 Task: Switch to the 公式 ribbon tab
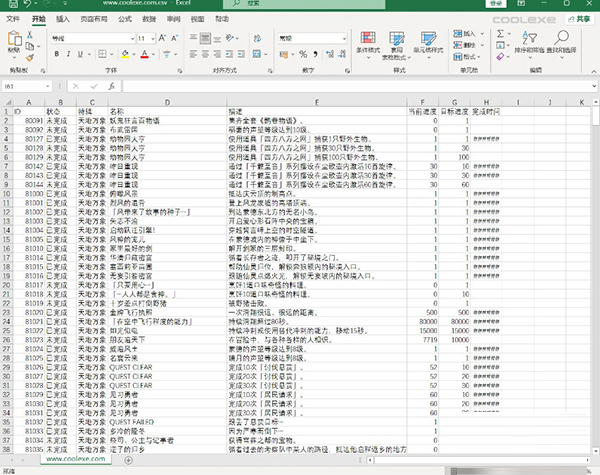click(x=123, y=18)
